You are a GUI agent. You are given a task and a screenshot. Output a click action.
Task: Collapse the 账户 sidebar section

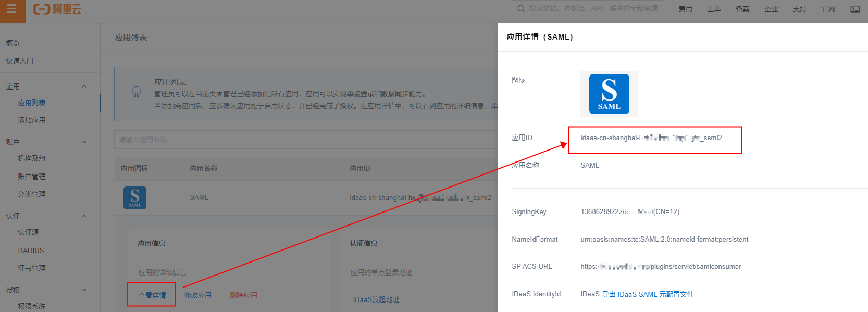coord(84,142)
